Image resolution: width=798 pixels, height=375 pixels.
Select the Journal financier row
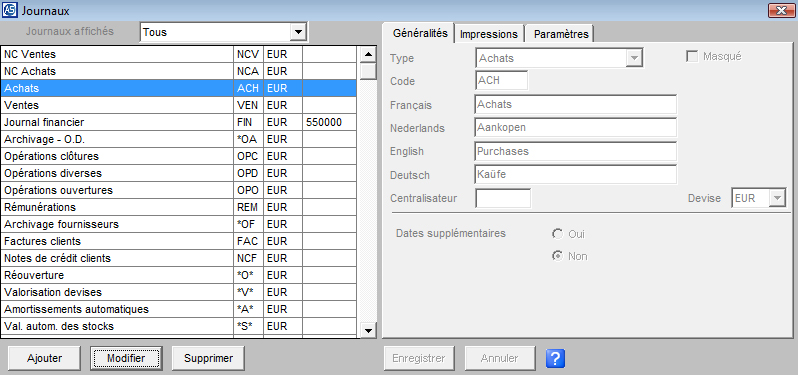click(x=179, y=122)
